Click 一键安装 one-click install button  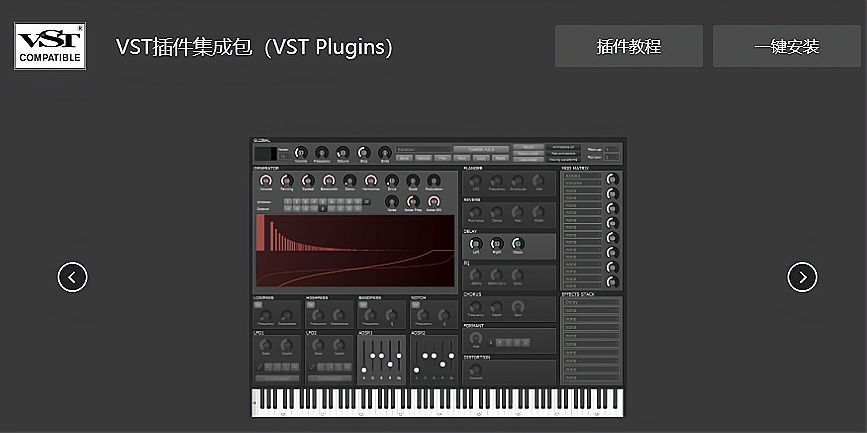pyautogui.click(x=786, y=46)
